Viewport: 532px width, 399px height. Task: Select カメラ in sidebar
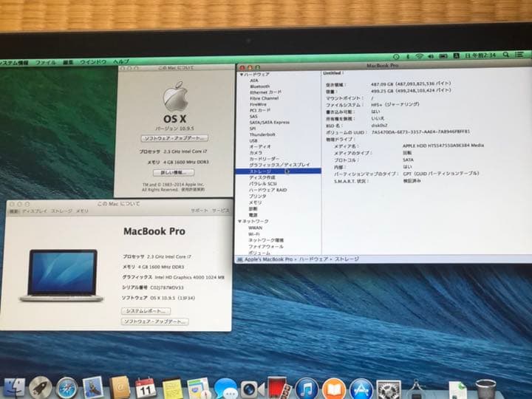(256, 153)
